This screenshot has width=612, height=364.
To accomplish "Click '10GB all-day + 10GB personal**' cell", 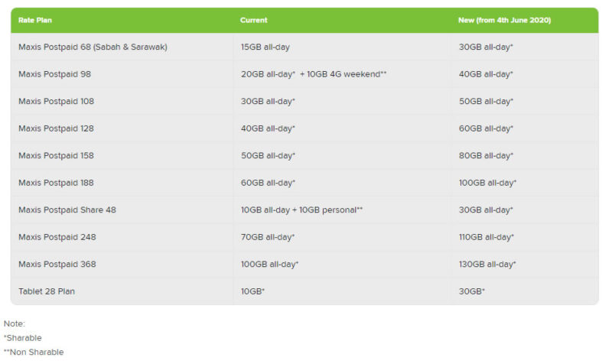I will tap(301, 210).
